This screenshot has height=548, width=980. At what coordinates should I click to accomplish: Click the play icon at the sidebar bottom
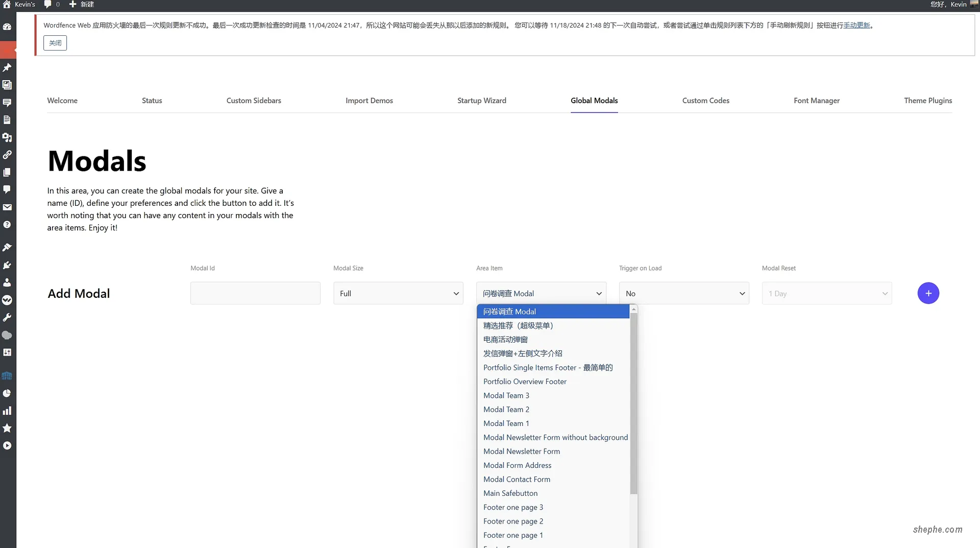click(7, 445)
